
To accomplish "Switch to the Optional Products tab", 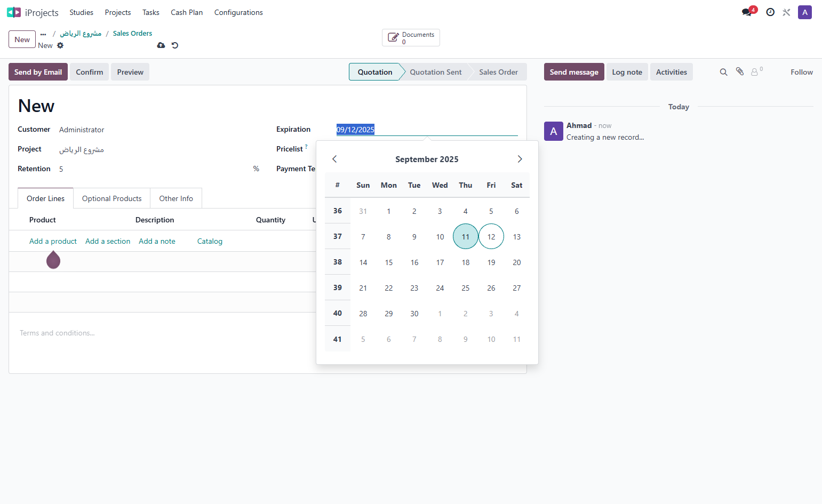I will pyautogui.click(x=112, y=198).
